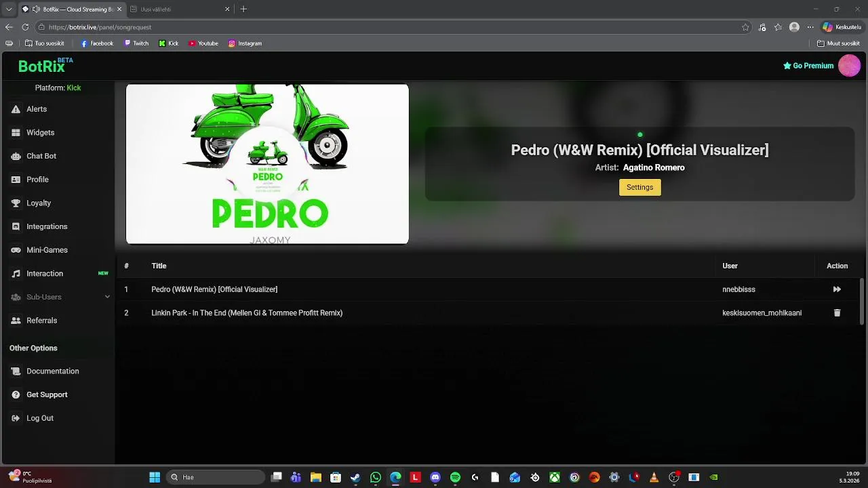Open the tab search dropdown

pyautogui.click(x=9, y=9)
